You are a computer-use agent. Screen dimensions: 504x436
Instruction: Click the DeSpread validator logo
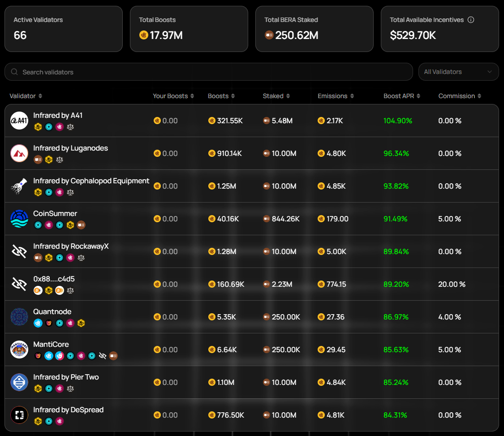(19, 415)
